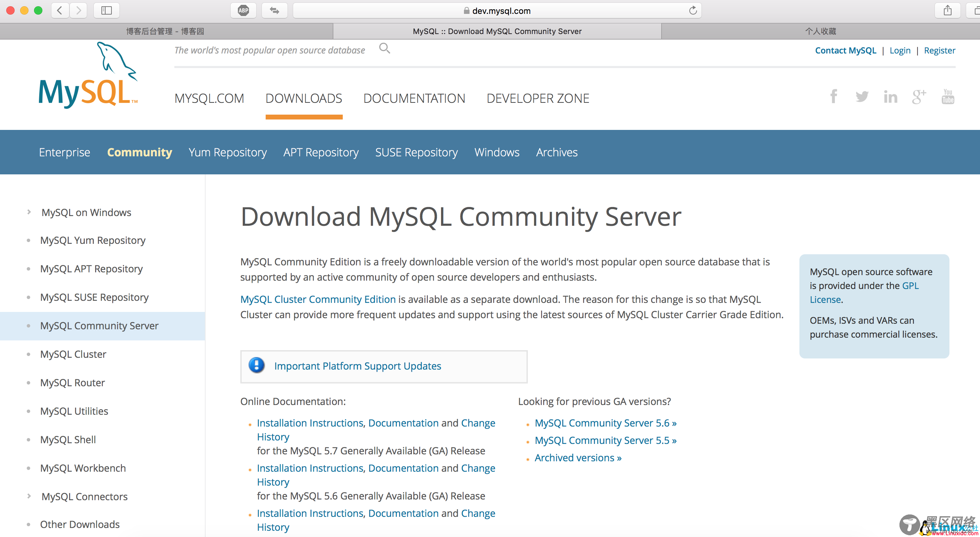Click the extension arrows toolbar icon
980x537 pixels.
tap(274, 10)
